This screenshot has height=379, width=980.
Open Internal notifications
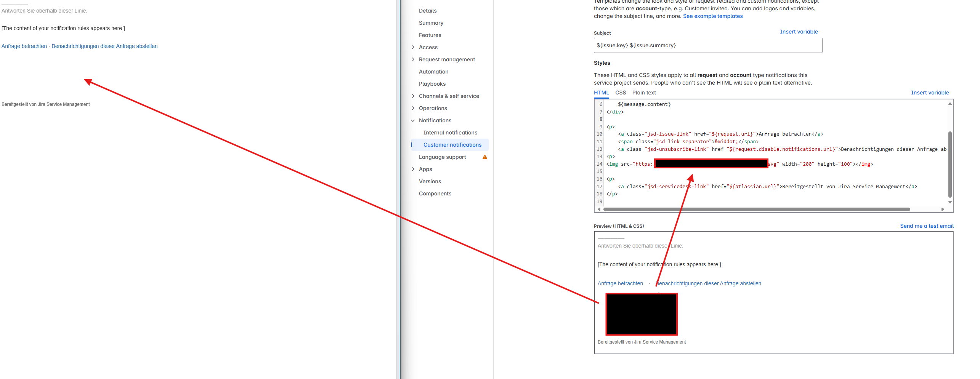pos(450,133)
